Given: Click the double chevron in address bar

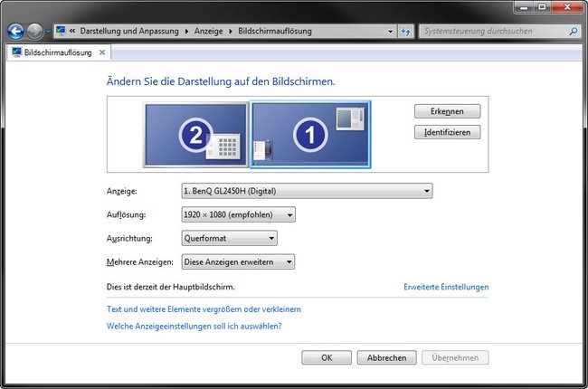Looking at the screenshot, I should pyautogui.click(x=72, y=31).
